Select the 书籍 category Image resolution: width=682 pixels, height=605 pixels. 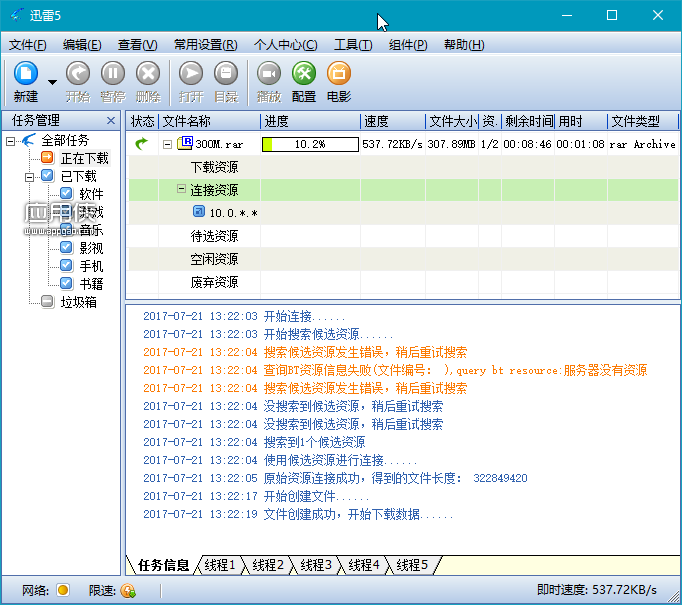[91, 284]
